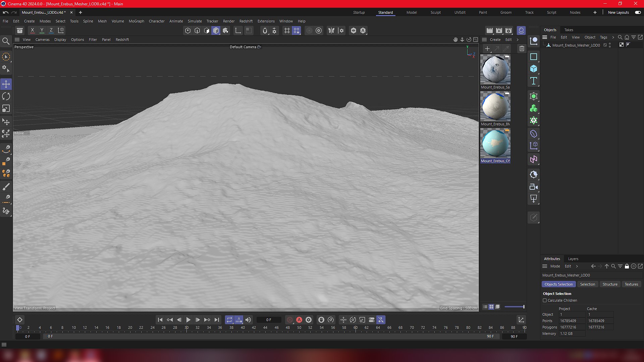
Task: Expand more Objects manager menus chevron
Action: tap(613, 37)
